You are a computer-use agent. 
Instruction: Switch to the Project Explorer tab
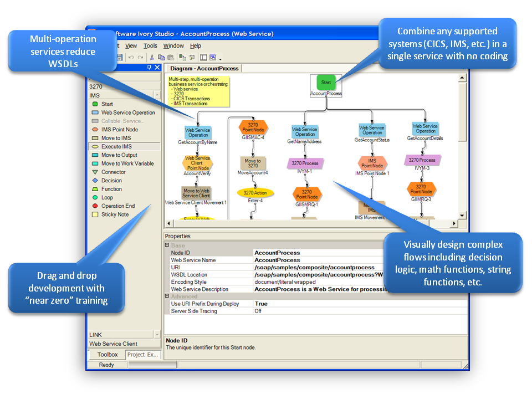coord(142,355)
